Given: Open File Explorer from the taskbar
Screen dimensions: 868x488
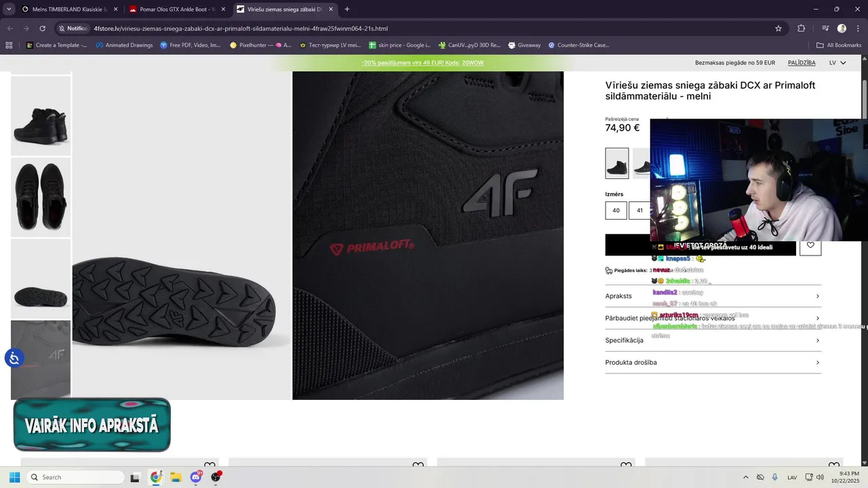Looking at the screenshot, I should [x=176, y=477].
